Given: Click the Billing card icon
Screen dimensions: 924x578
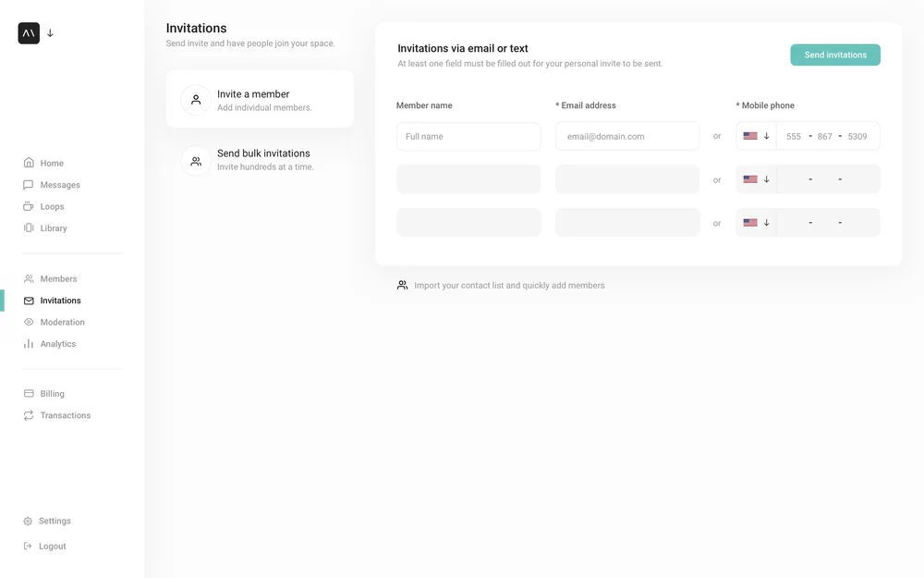Looking at the screenshot, I should tap(28, 393).
